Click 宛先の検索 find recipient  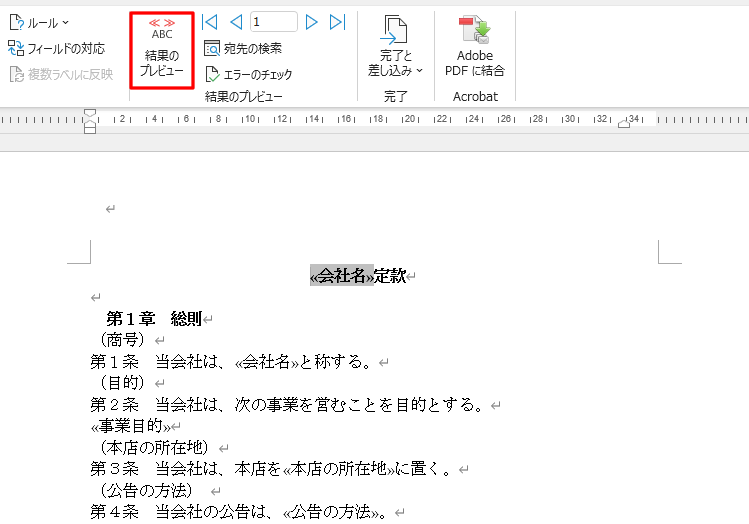click(243, 48)
